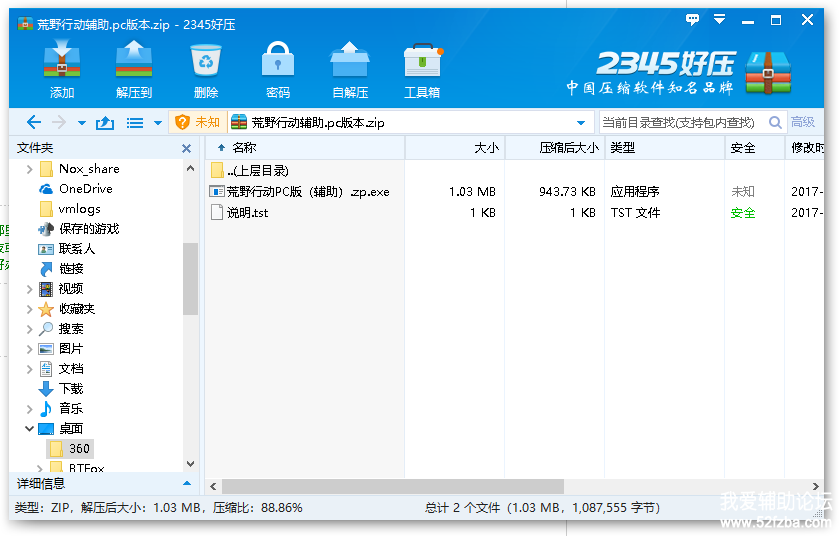Select the 说明.tst file
Screen dimensions: 839x536
click(247, 213)
